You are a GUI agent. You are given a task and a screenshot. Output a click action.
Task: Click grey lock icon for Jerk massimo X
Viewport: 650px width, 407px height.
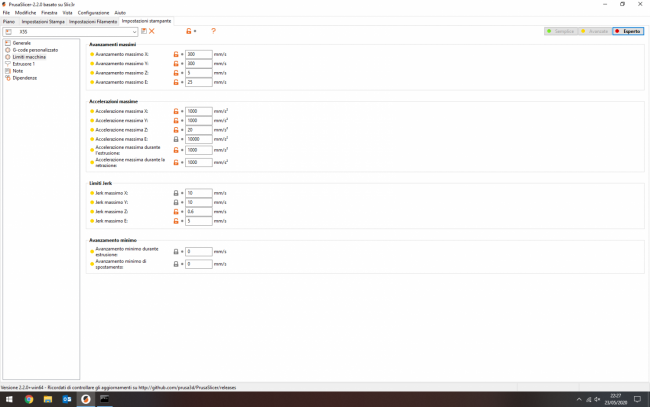(176, 193)
